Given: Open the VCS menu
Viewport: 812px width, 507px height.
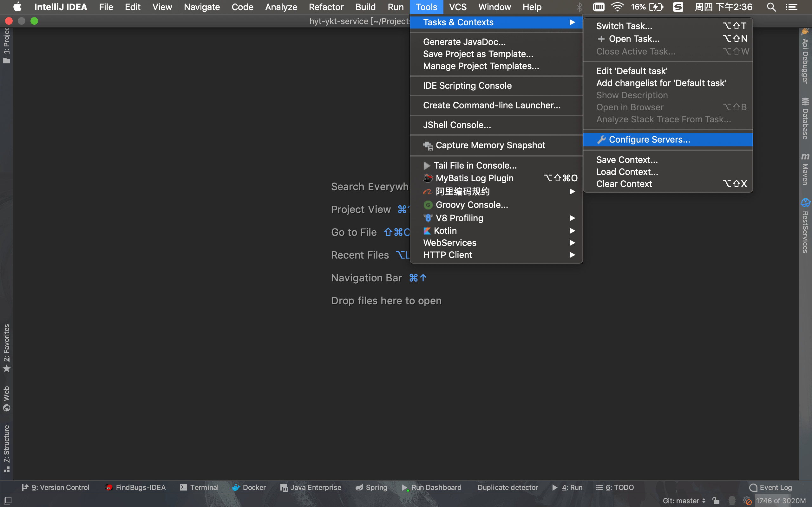Looking at the screenshot, I should pos(458,7).
